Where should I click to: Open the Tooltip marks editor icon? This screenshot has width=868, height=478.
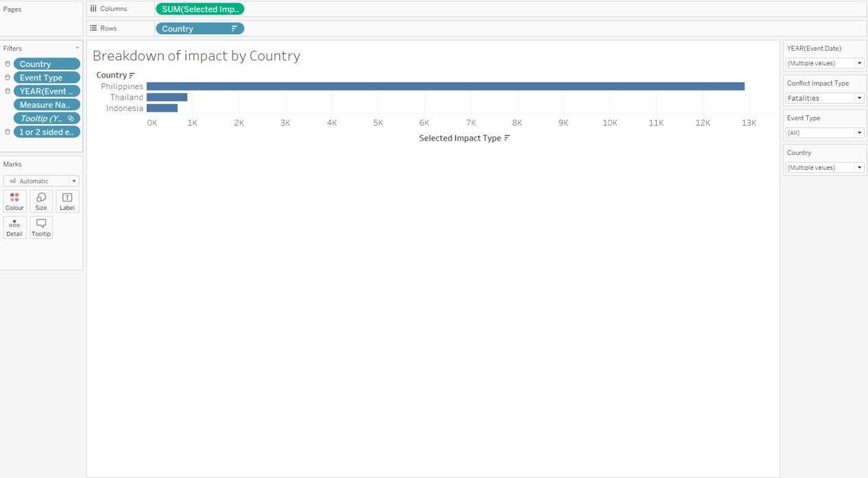pyautogui.click(x=40, y=227)
